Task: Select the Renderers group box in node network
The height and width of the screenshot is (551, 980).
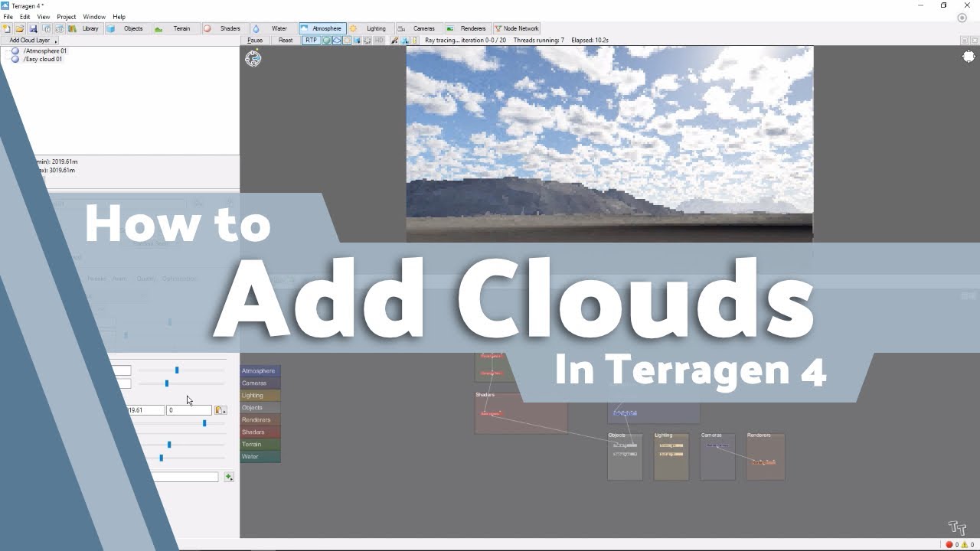Action: (x=766, y=456)
